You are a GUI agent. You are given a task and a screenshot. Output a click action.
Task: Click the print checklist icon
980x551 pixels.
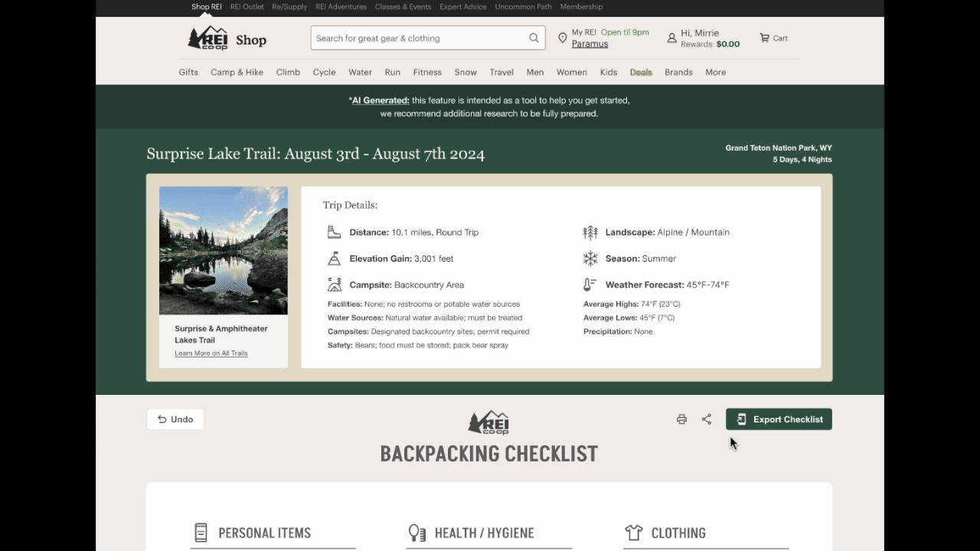(681, 419)
